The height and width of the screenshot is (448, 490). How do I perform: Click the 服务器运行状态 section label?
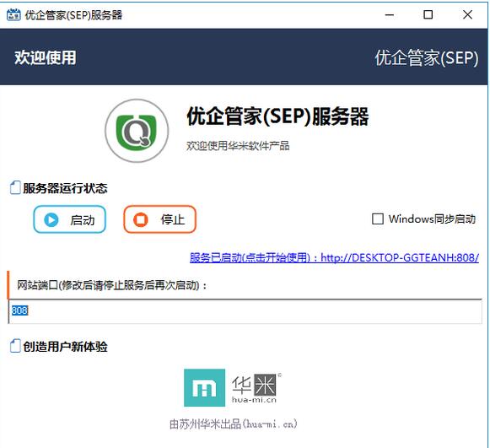[x=65, y=188]
